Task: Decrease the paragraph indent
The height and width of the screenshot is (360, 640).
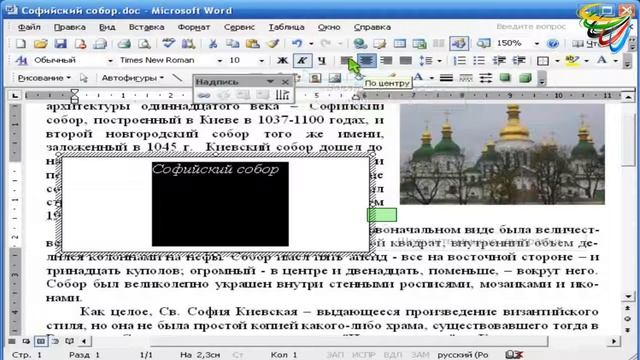Action: [x=499, y=61]
